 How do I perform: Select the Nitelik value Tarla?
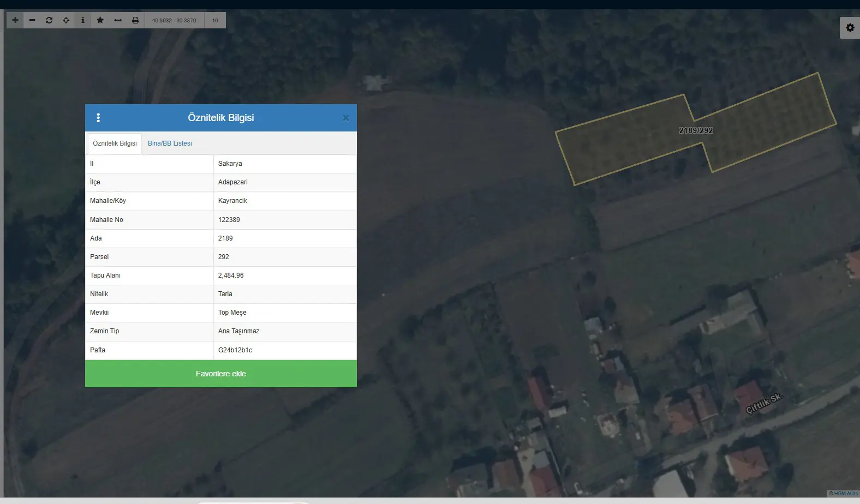coord(285,294)
